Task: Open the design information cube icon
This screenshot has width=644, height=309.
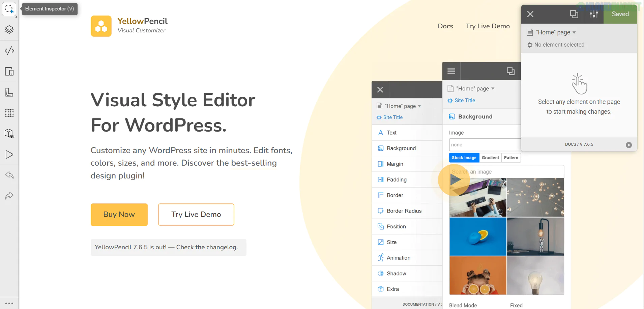Action: pos(9,134)
